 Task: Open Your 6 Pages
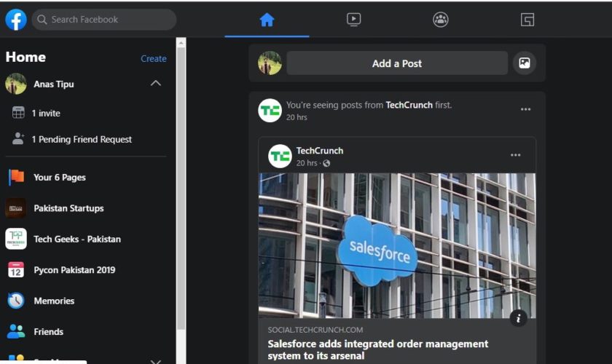[x=60, y=178]
